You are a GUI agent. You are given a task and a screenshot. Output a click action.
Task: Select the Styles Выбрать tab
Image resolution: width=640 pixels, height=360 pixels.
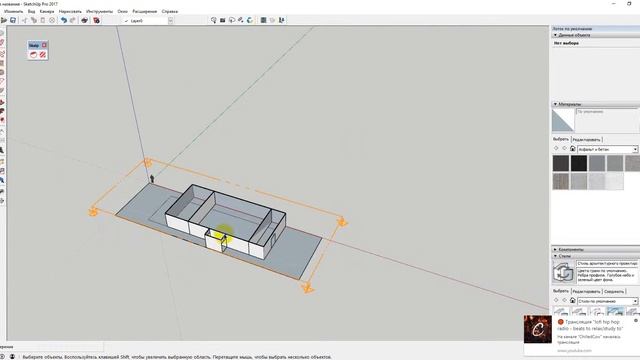click(561, 291)
